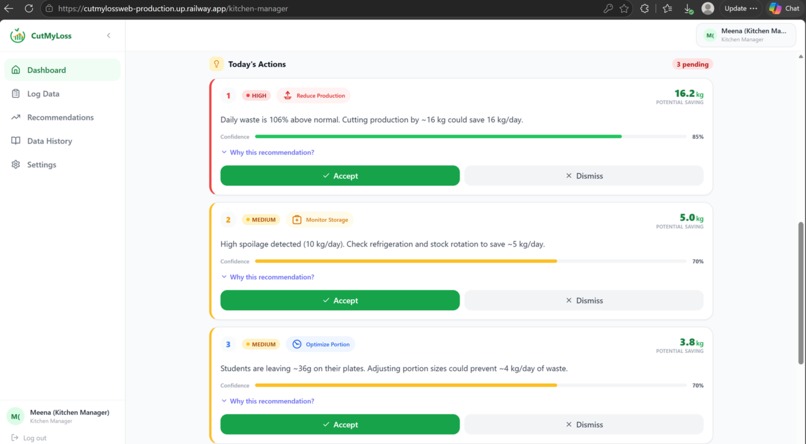Dismiss the Reduce Production recommendation
This screenshot has height=444, width=806.
[584, 176]
